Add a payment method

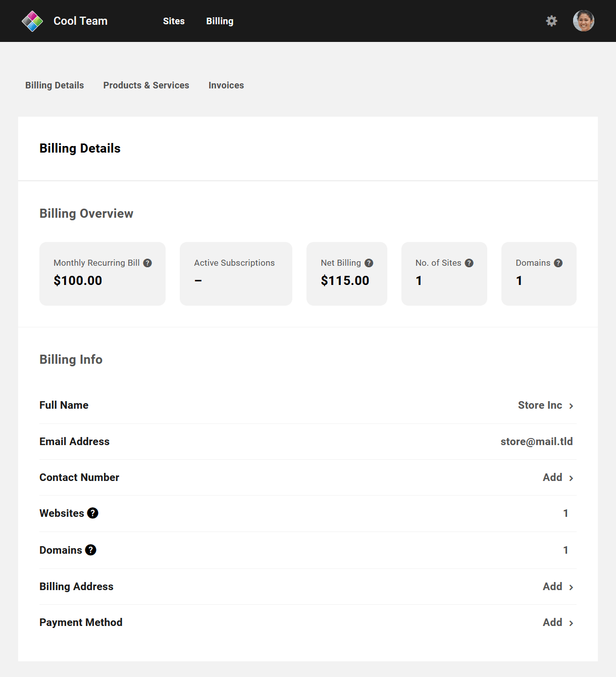click(x=552, y=622)
